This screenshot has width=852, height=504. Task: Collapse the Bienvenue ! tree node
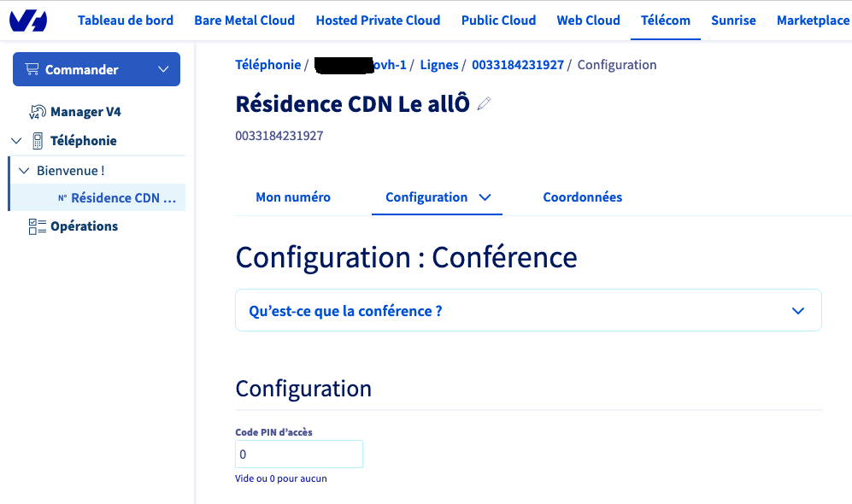24,171
